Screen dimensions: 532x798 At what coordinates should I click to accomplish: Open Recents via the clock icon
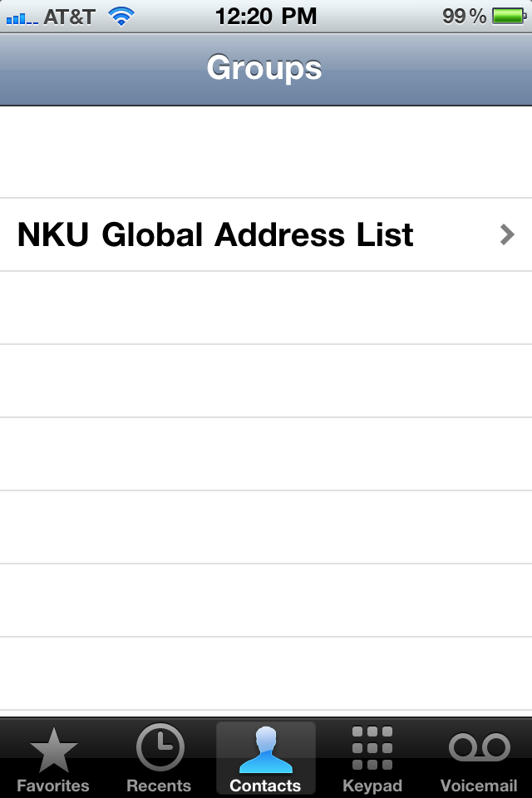click(x=159, y=749)
